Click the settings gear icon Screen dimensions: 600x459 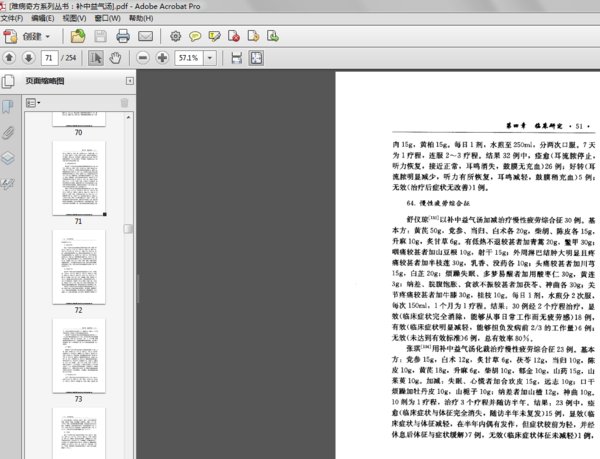(175, 36)
